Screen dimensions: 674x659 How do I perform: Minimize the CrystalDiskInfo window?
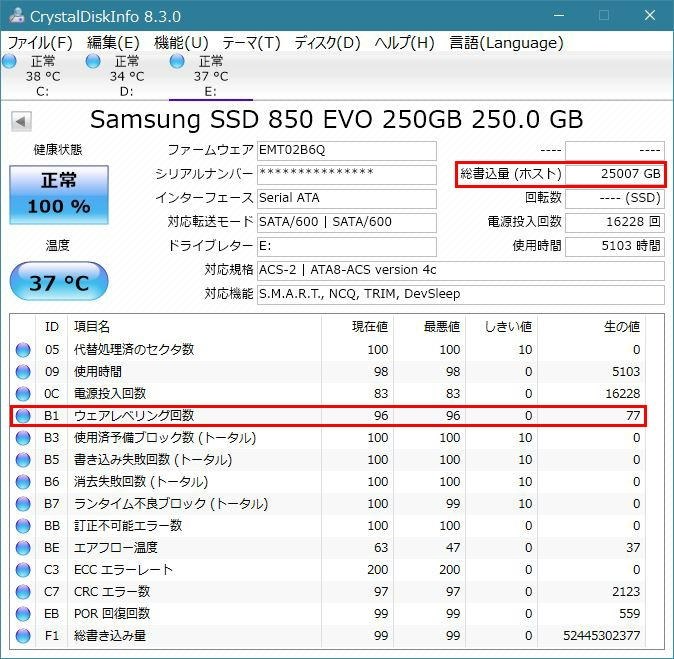pos(559,15)
